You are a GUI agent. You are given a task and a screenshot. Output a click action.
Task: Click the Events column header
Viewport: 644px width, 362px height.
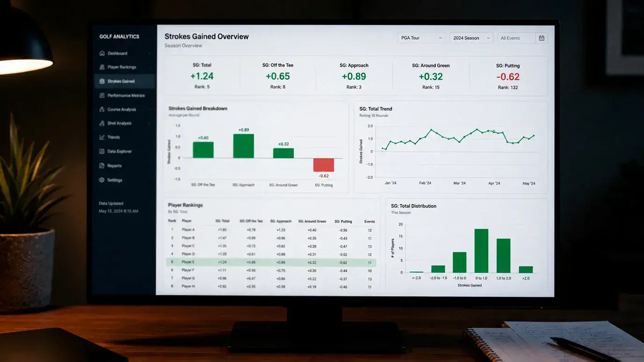click(x=370, y=222)
